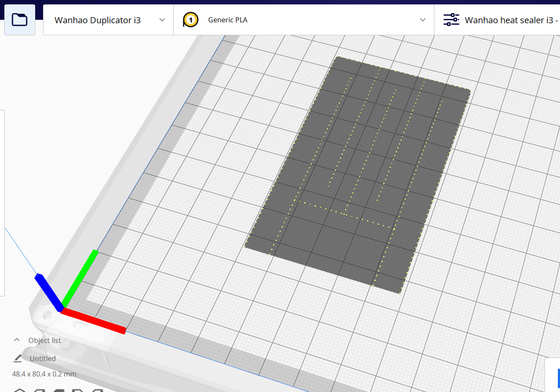Collapse the Object list panel
Screen dimensions: 560x392
point(16,340)
